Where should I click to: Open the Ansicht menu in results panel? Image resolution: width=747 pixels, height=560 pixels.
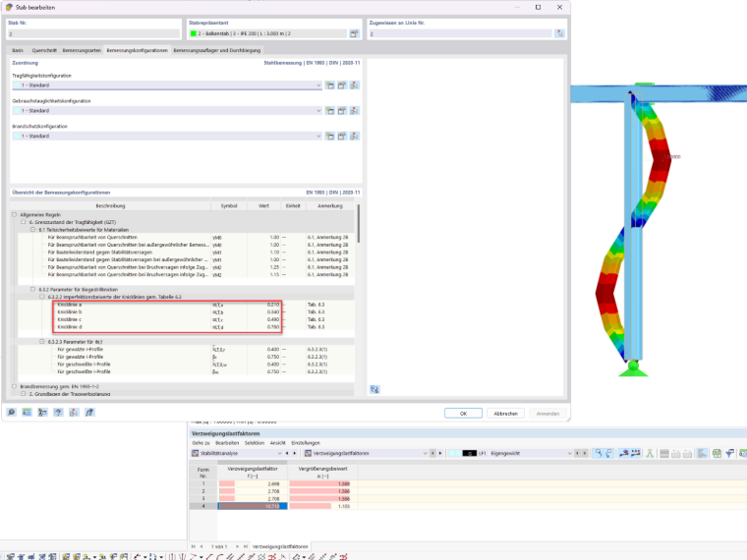278,443
